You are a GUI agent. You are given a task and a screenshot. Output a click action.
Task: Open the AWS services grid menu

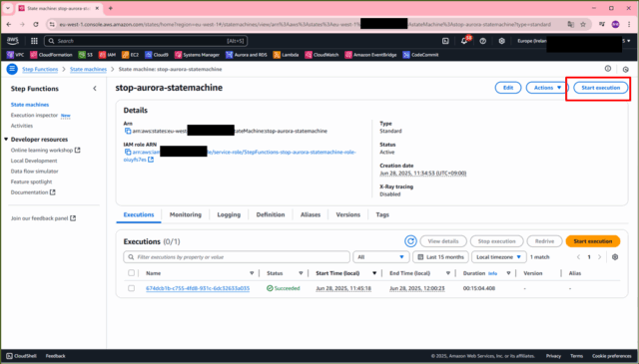point(34,41)
